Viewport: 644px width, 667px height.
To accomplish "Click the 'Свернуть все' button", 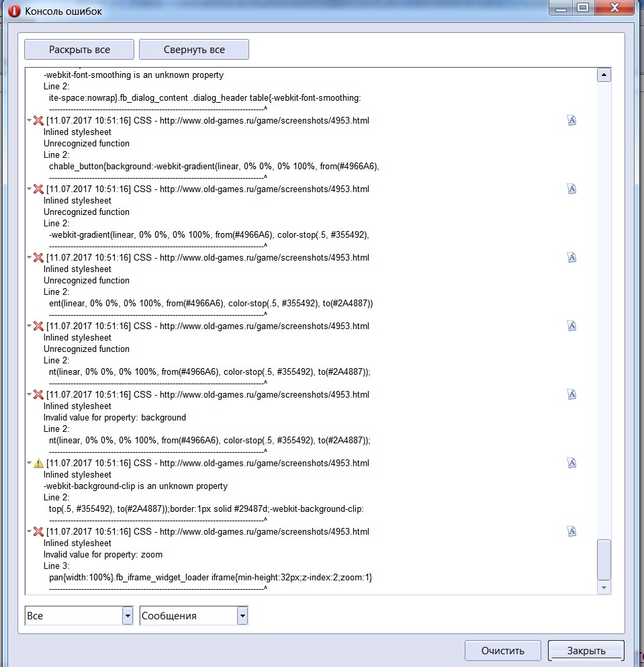I will tap(194, 50).
